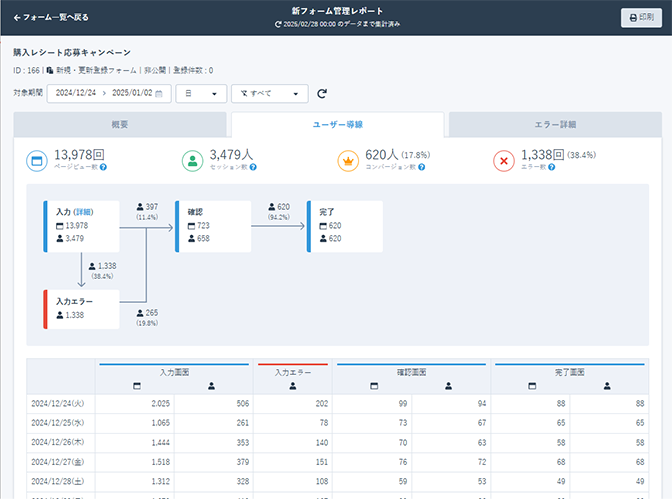Click the orange conversion crown icon
The image size is (672, 502).
(348, 161)
